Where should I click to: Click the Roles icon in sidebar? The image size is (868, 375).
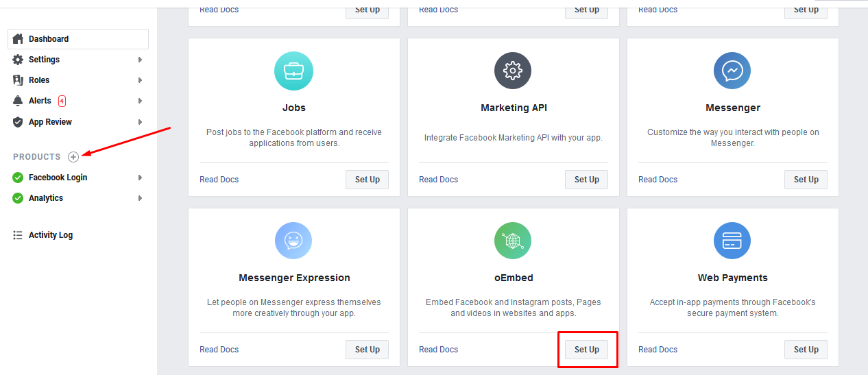point(18,80)
